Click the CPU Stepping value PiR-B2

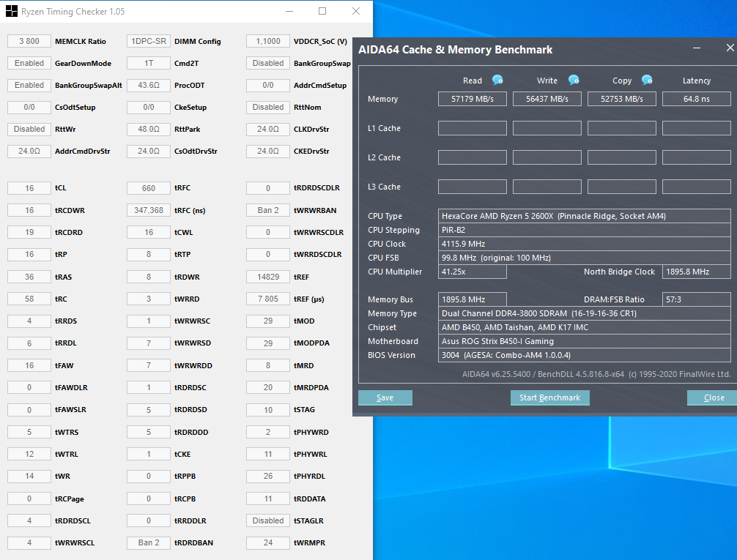(584, 230)
